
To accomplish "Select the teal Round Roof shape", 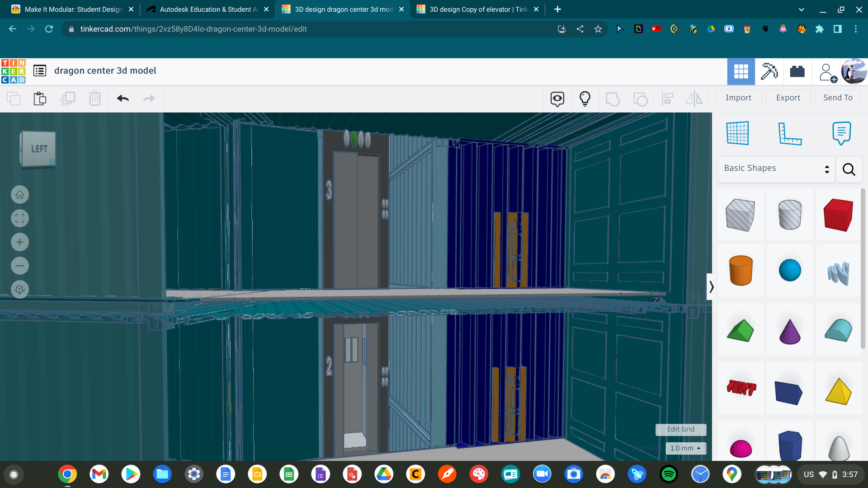I will point(838,330).
